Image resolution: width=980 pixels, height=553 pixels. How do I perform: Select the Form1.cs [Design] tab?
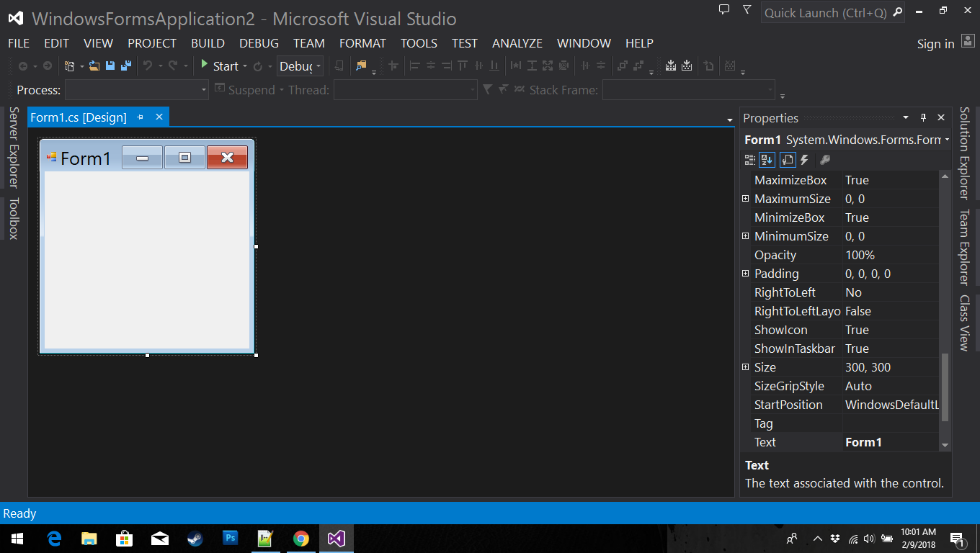click(x=79, y=117)
